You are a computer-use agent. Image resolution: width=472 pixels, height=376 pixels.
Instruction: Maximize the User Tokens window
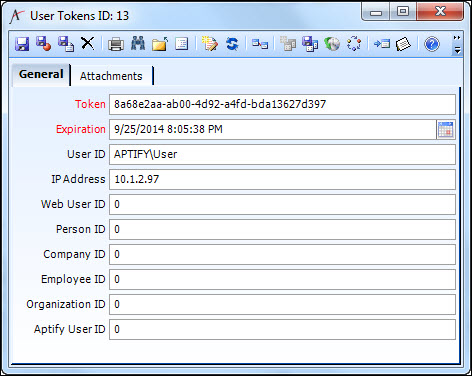[403, 12]
